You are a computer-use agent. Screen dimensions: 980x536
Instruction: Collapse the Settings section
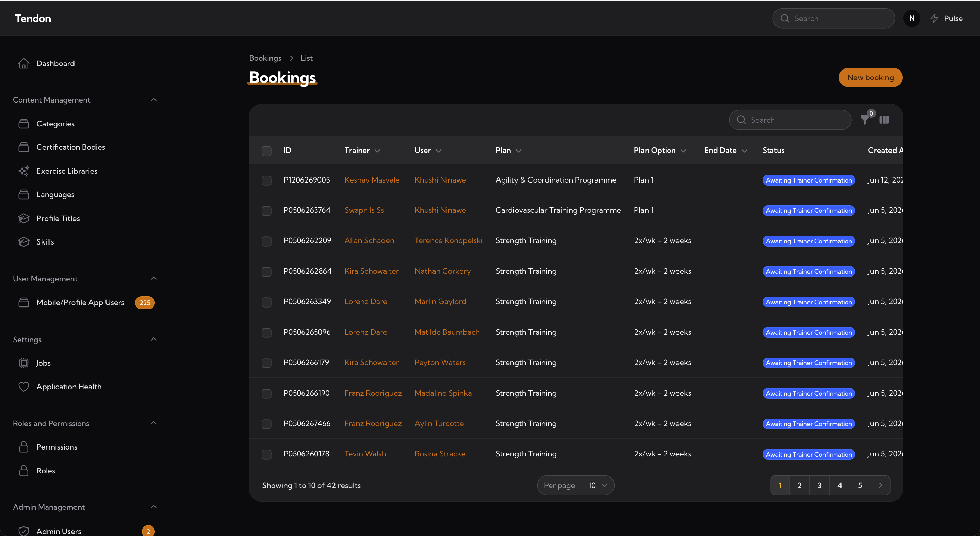[154, 339]
